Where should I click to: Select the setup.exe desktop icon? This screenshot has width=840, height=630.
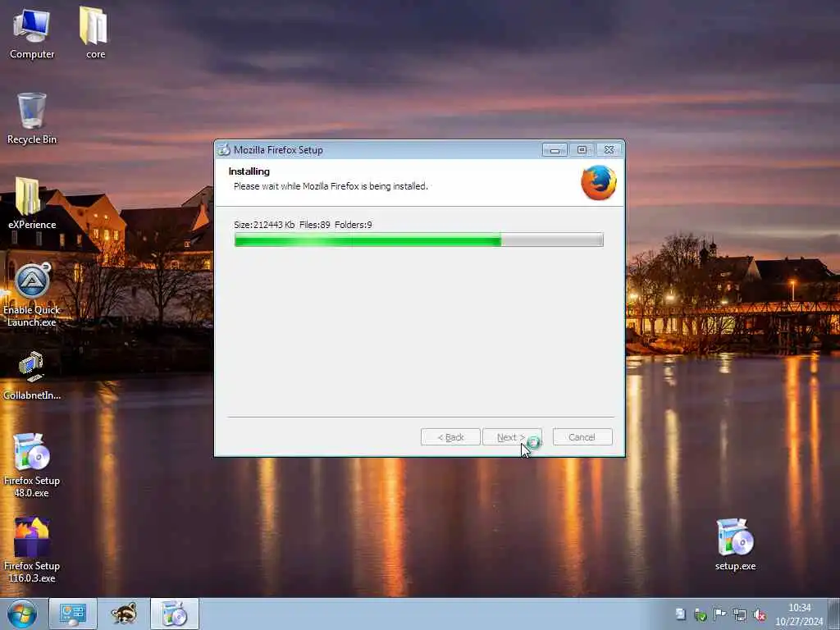click(x=735, y=545)
